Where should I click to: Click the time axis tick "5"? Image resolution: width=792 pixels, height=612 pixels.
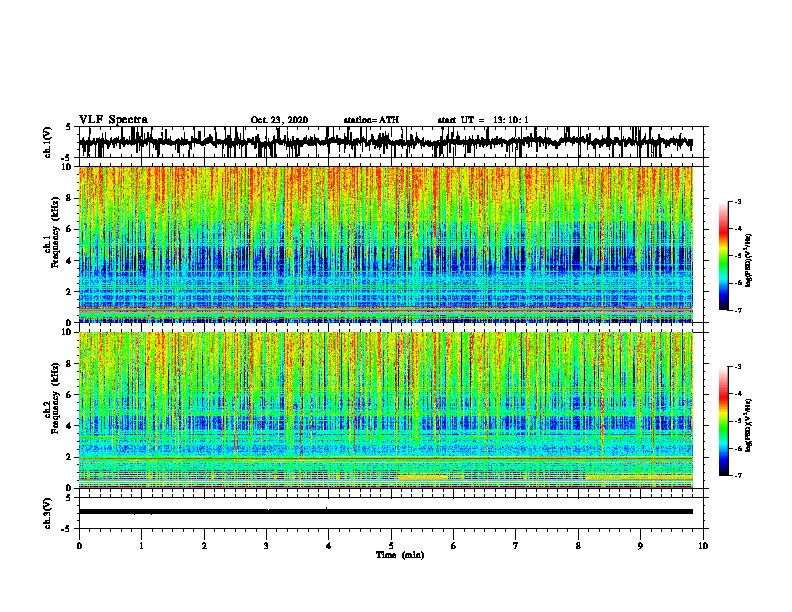(x=391, y=546)
